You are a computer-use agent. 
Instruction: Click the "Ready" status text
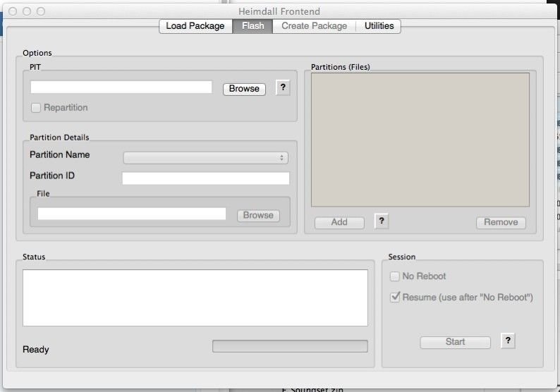pos(36,350)
